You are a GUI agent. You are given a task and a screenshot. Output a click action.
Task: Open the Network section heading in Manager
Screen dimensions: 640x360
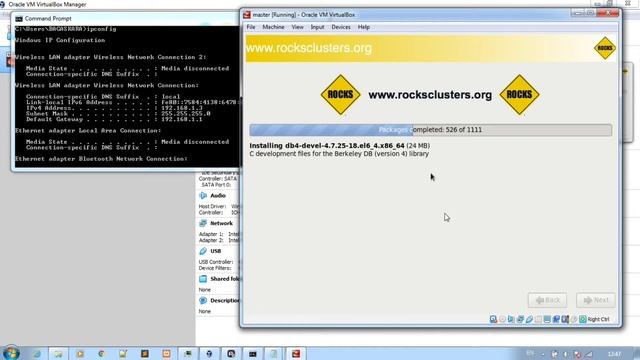coord(221,223)
